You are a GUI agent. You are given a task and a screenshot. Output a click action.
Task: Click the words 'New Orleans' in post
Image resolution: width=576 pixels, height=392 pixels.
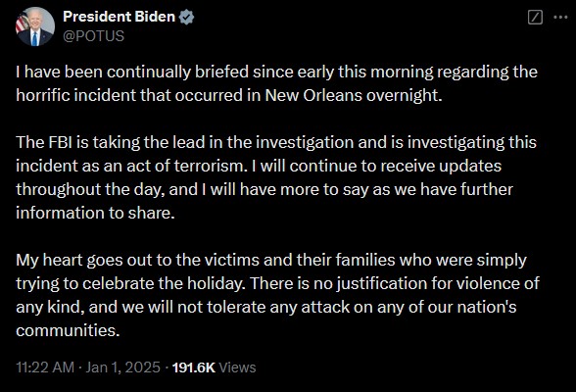click(x=313, y=95)
